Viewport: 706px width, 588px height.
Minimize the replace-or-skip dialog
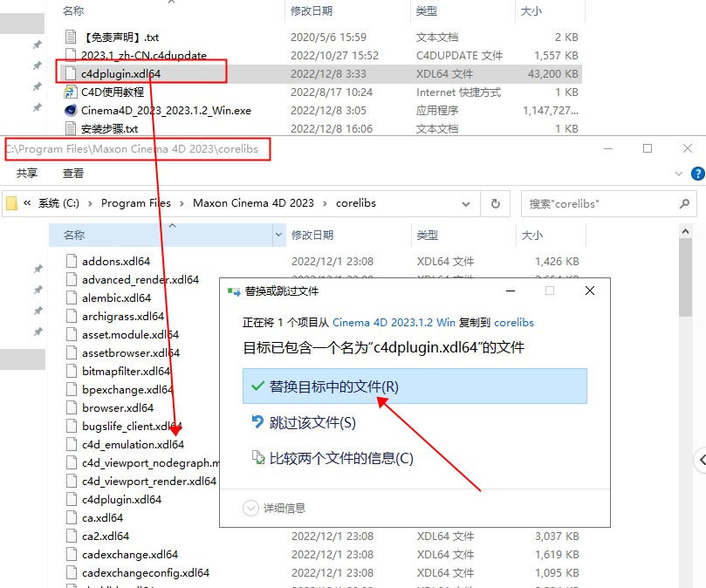[511, 291]
